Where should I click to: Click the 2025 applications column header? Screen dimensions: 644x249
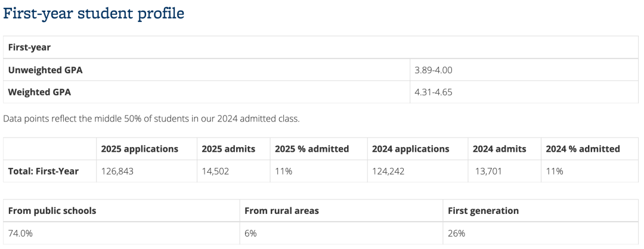[x=140, y=149]
